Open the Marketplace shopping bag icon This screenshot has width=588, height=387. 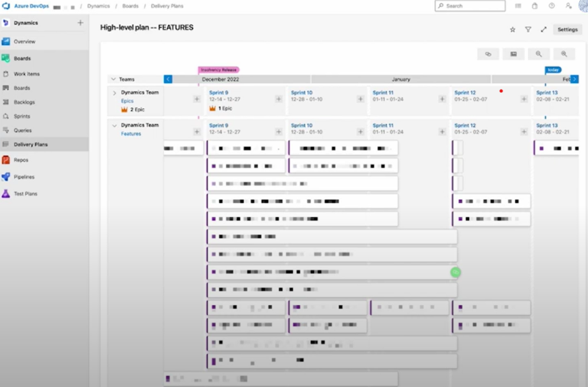[535, 6]
